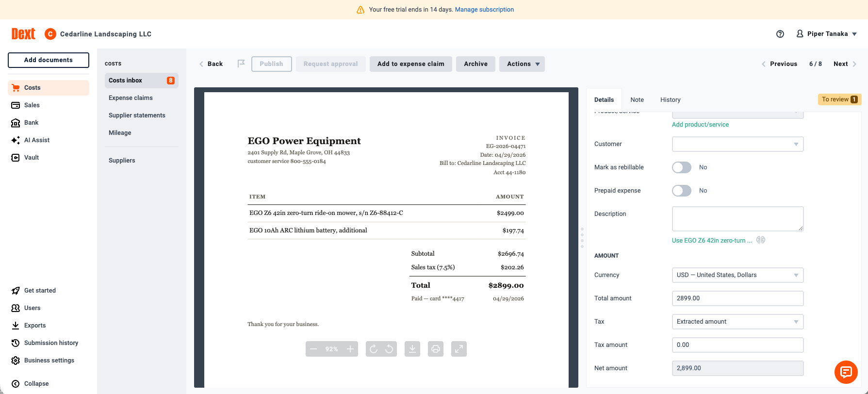This screenshot has height=394, width=868.
Task: Download the invoice document
Action: (x=412, y=349)
